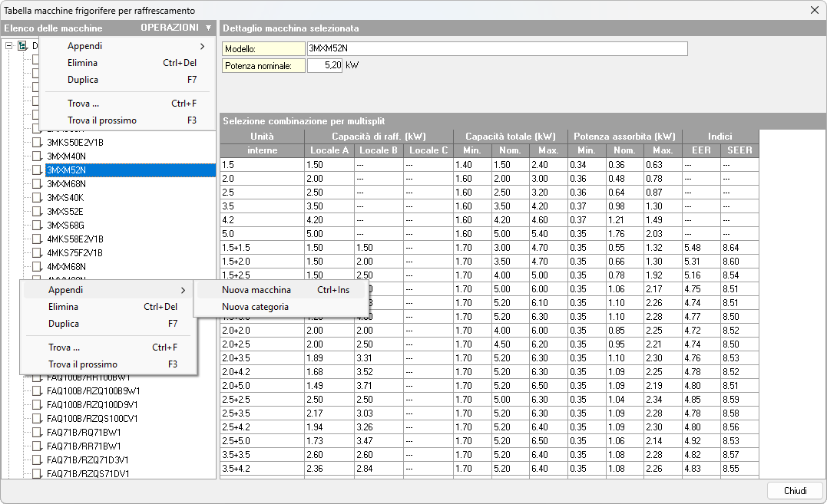This screenshot has height=504, width=827.
Task: Open the OPERAZIONI dropdown arrow
Action: coord(208,28)
